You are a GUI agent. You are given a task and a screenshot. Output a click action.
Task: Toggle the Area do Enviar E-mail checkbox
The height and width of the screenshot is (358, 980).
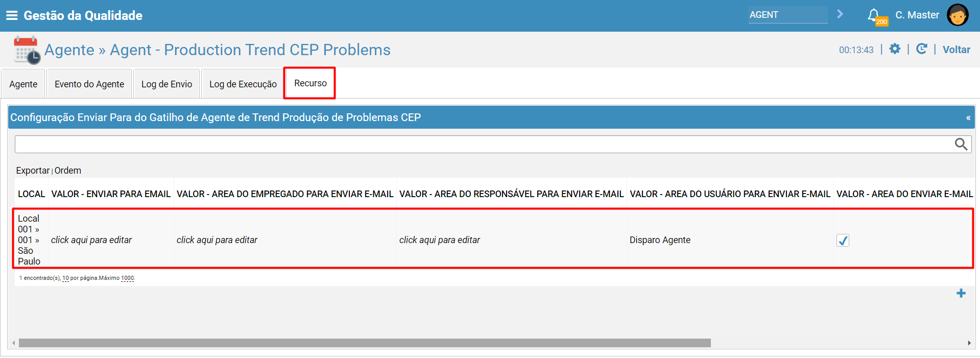(843, 240)
